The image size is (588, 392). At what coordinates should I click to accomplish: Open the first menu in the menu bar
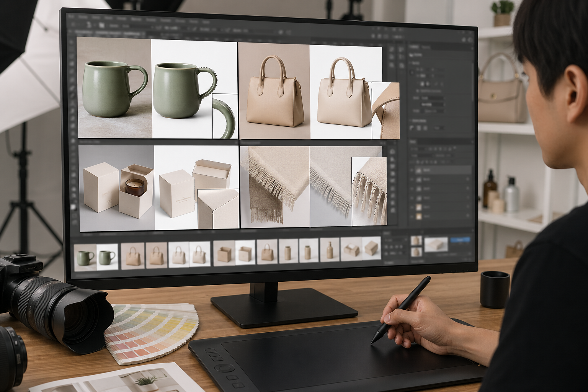pos(72,17)
